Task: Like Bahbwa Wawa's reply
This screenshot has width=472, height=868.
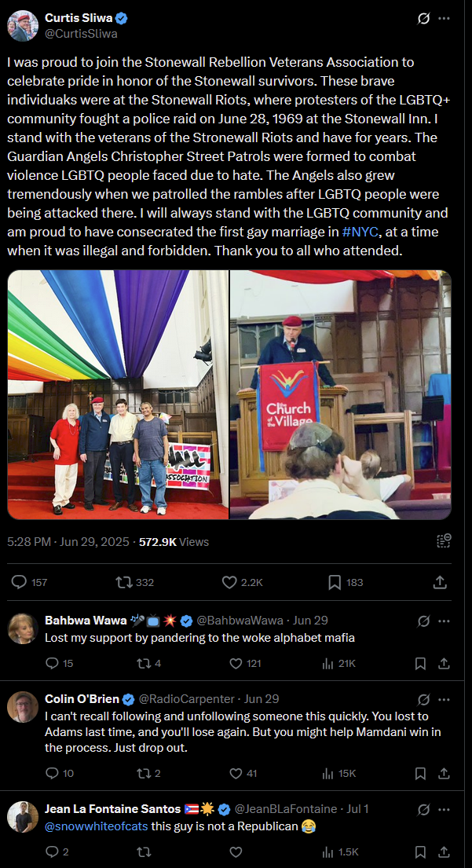Action: 244,663
